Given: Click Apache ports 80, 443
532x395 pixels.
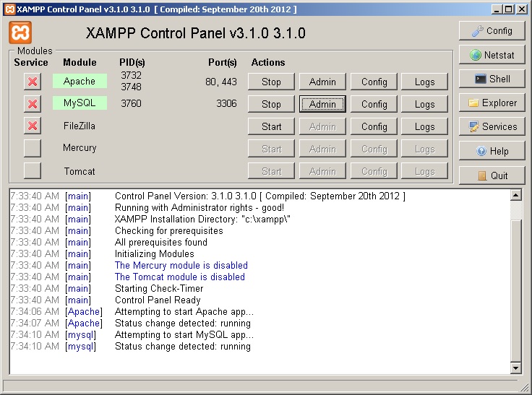Looking at the screenshot, I should pyautogui.click(x=221, y=82).
